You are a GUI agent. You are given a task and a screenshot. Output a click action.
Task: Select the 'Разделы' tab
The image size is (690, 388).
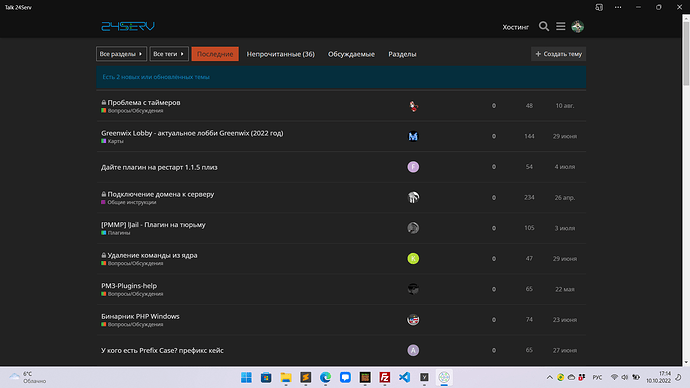pyautogui.click(x=402, y=54)
